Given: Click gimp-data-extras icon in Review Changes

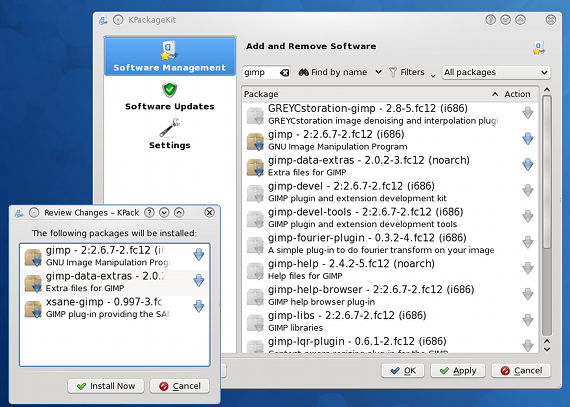Looking at the screenshot, I should [33, 283].
